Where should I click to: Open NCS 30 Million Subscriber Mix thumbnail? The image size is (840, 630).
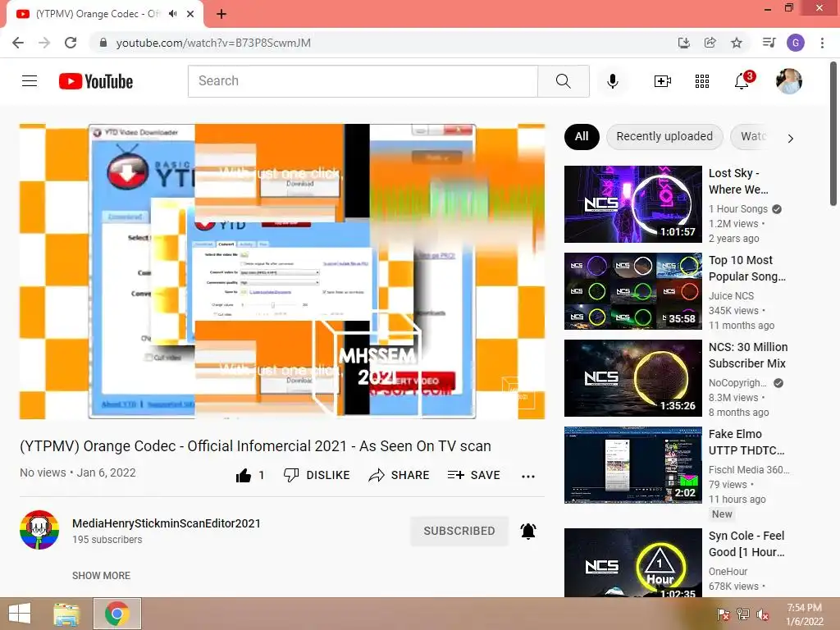coord(632,377)
